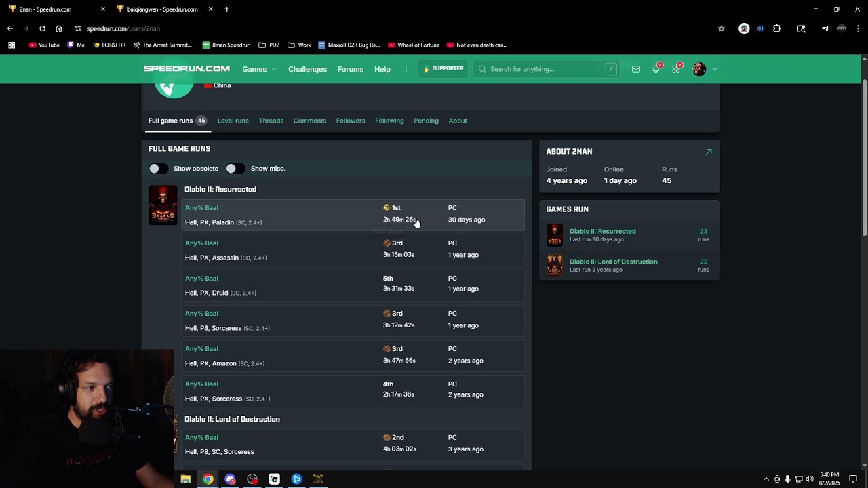Open a new browser tab
Viewport: 868px width, 488px height.
tap(226, 9)
